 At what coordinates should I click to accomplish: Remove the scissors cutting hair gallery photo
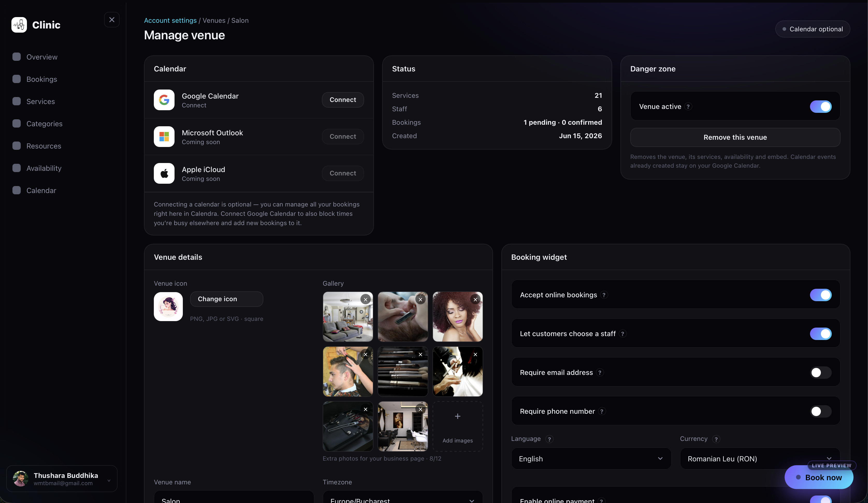point(475,354)
